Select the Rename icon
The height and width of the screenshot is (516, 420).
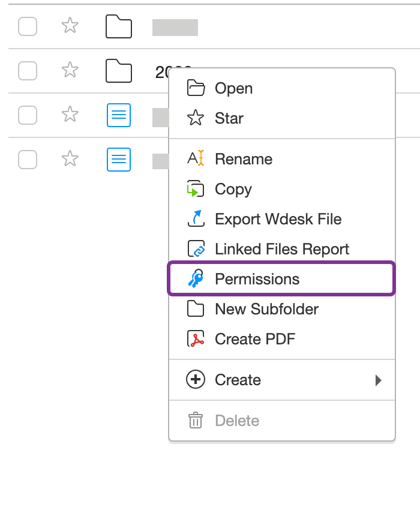click(x=196, y=159)
